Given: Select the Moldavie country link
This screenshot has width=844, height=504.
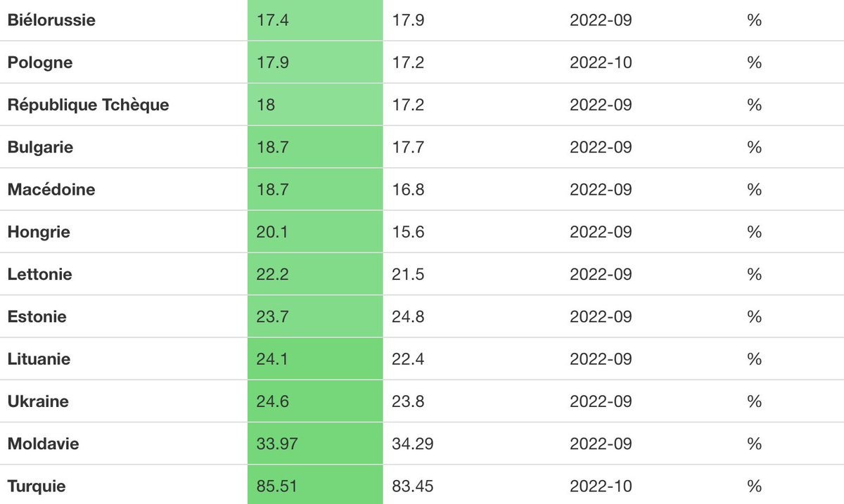Looking at the screenshot, I should [43, 444].
